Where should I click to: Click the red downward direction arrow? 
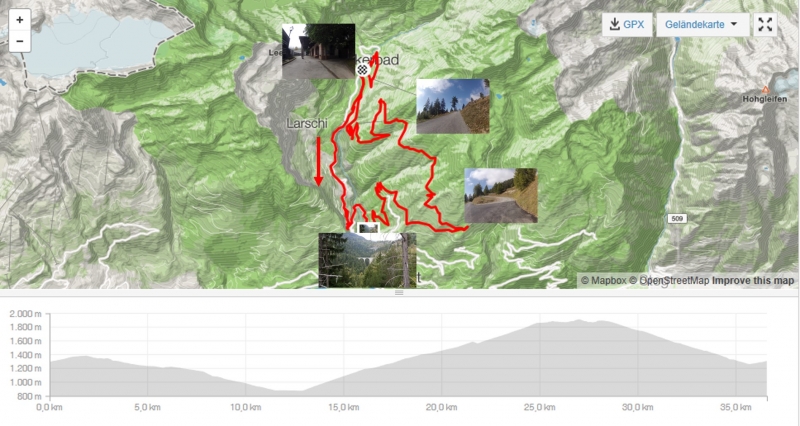pyautogui.click(x=318, y=161)
